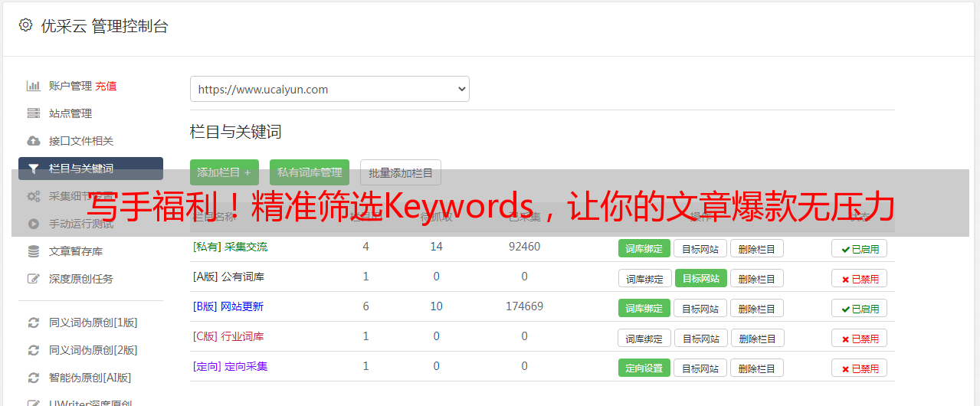Open 智能伪原创[AI版] menu item

click(x=90, y=378)
